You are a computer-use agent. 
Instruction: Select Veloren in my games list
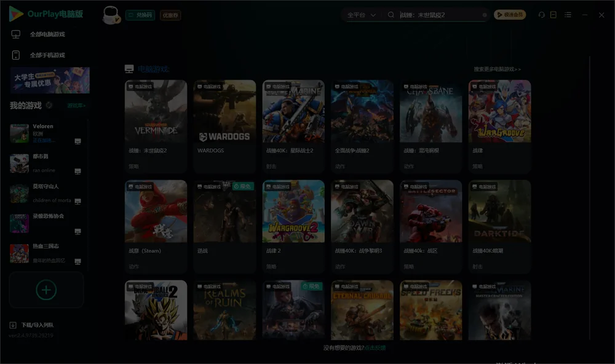coord(46,133)
